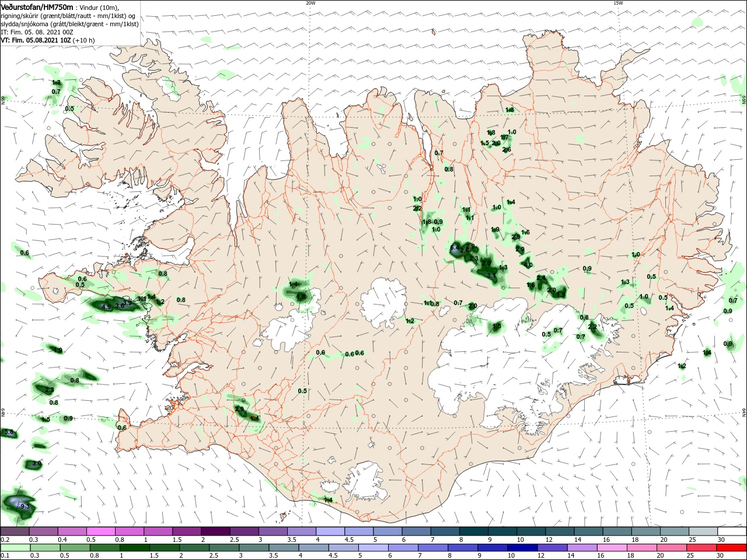Click the '4.9' precipitation value on the western peninsula
This screenshot has height=560, width=747.
106,307
